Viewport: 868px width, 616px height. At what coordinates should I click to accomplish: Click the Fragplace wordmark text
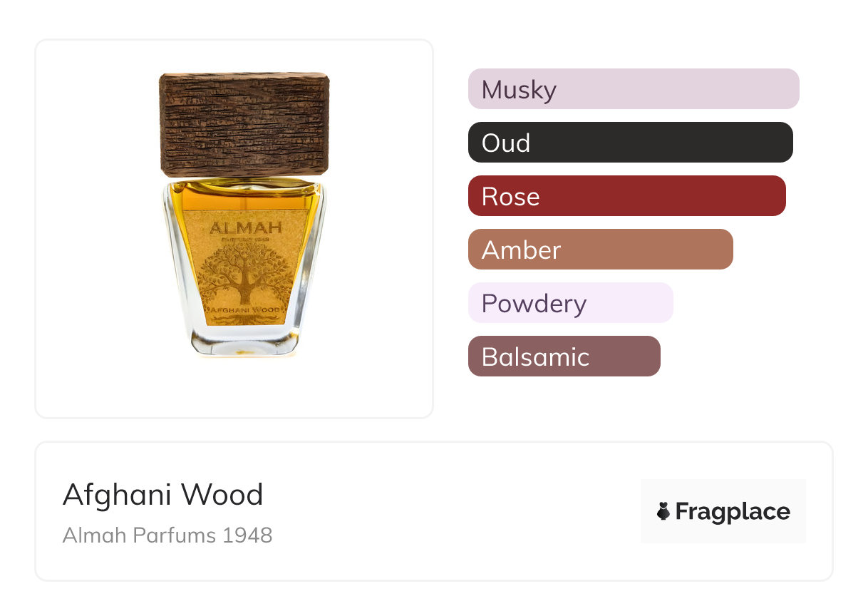point(733,512)
